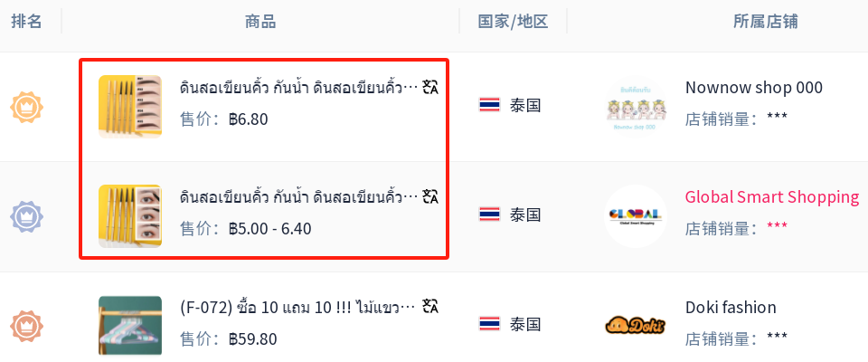Image resolution: width=868 pixels, height=362 pixels.
Task: Click the Global Smart Shopping store logo
Action: (x=636, y=216)
